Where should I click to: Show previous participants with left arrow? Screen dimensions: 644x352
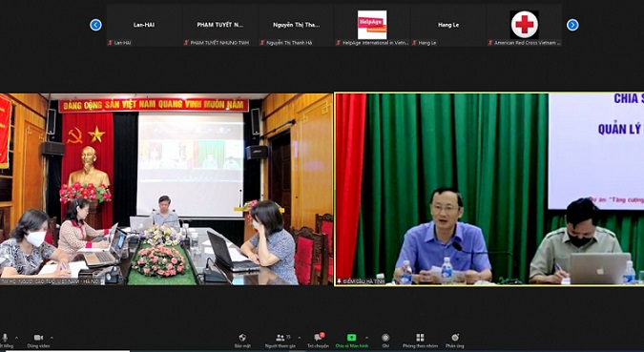click(95, 25)
